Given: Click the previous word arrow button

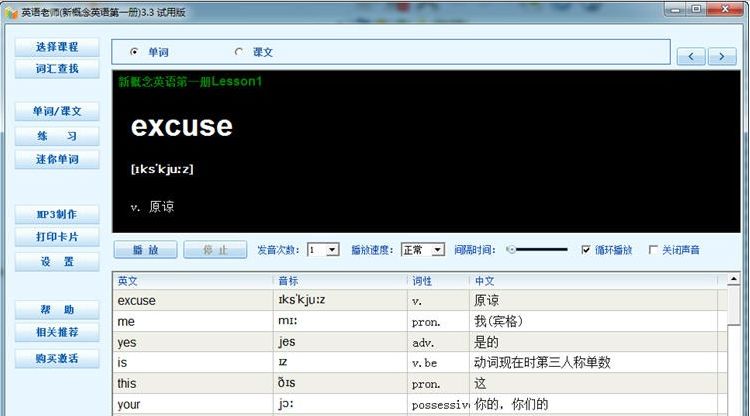Looking at the screenshot, I should 691,57.
